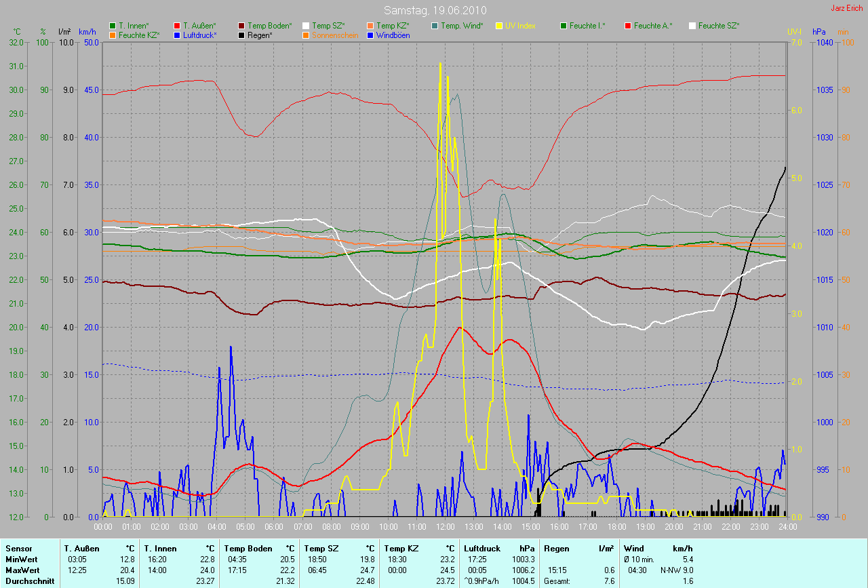Click the 'MaxWert' row label
The width and height of the screenshot is (868, 588).
(x=22, y=570)
